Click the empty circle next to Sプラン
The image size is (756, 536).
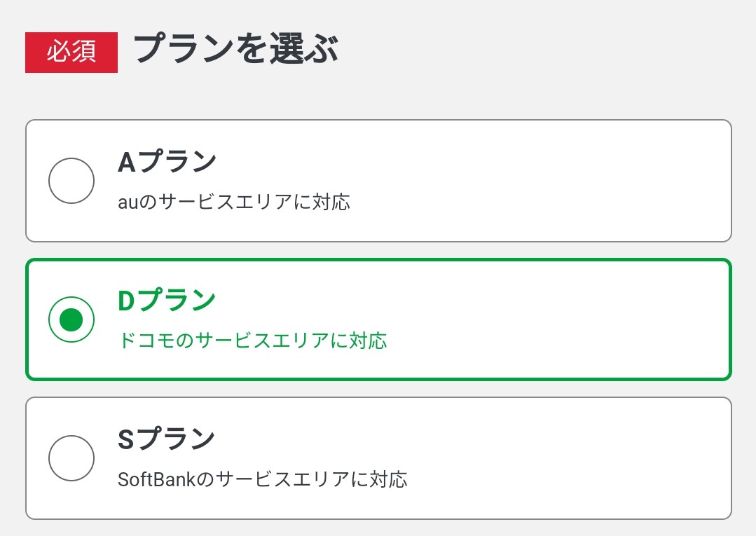71,458
